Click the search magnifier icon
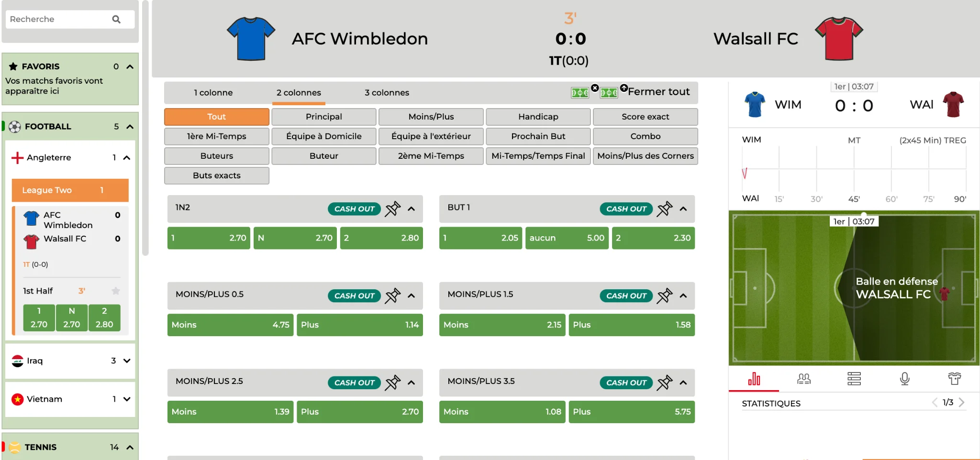Image resolution: width=980 pixels, height=460 pixels. click(116, 19)
